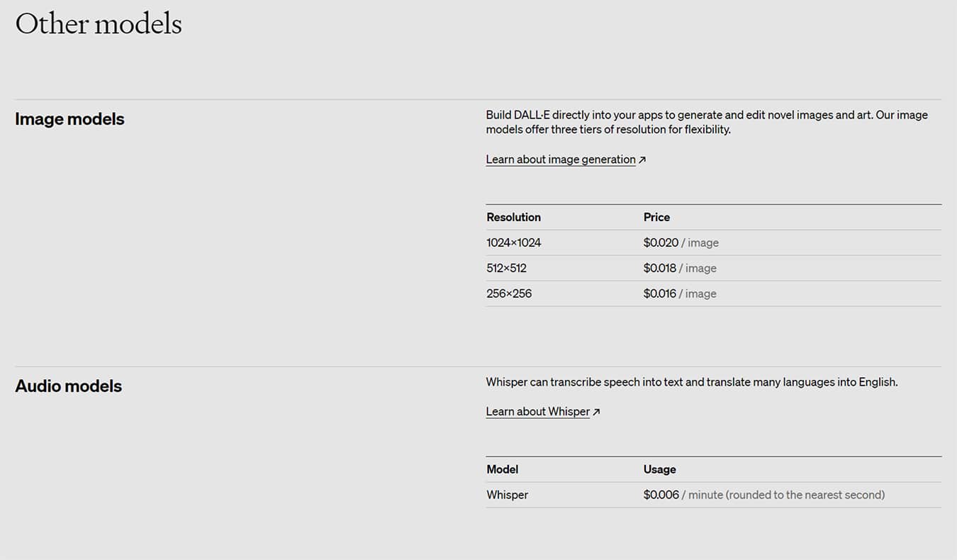Click the Model column header

502,470
